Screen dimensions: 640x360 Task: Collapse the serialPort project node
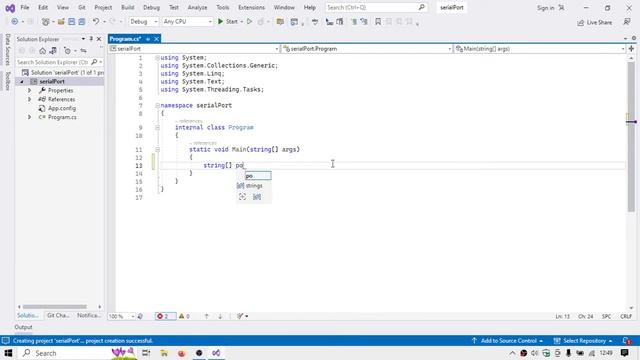point(22,82)
